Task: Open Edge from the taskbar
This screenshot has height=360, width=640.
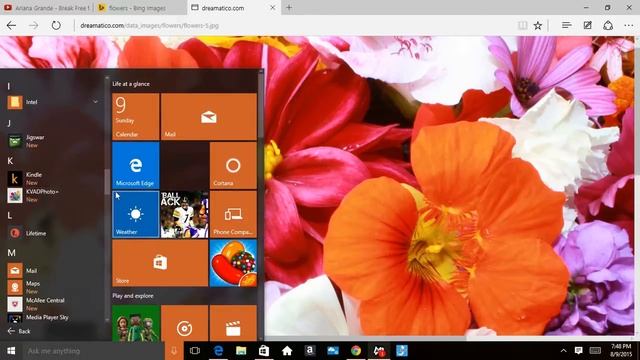Action: 218,351
